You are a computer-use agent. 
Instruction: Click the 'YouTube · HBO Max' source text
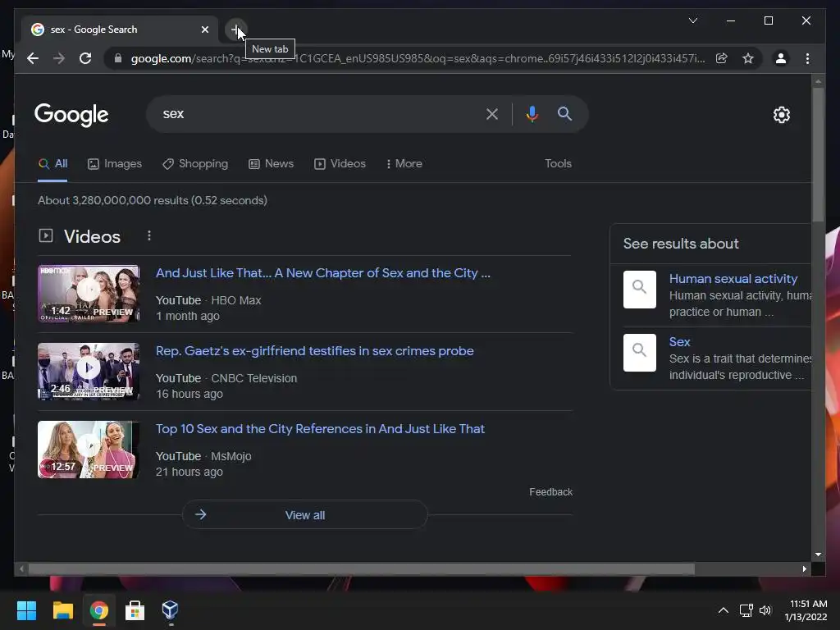pyautogui.click(x=208, y=300)
